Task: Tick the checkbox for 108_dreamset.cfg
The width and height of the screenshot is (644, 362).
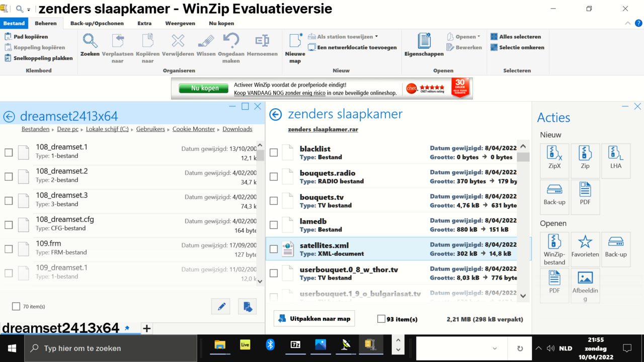Action: 9,225
